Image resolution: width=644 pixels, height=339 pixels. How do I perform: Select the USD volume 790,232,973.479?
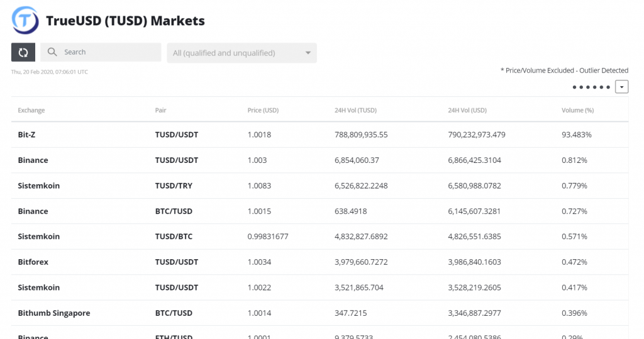tap(477, 135)
